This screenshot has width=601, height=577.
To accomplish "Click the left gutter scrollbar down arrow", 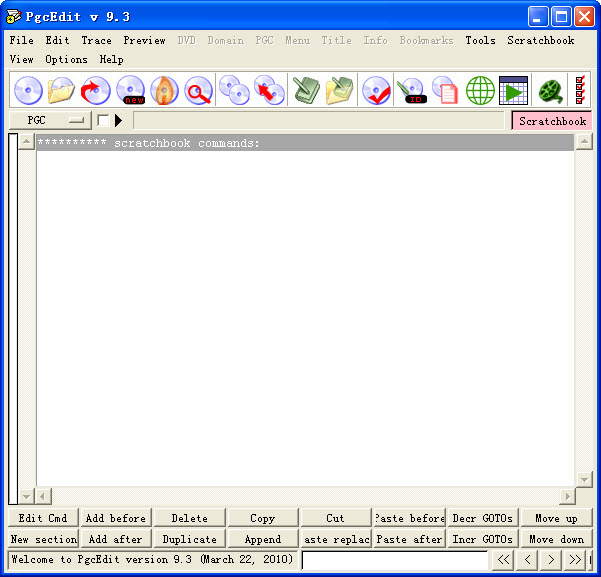I will (26, 496).
